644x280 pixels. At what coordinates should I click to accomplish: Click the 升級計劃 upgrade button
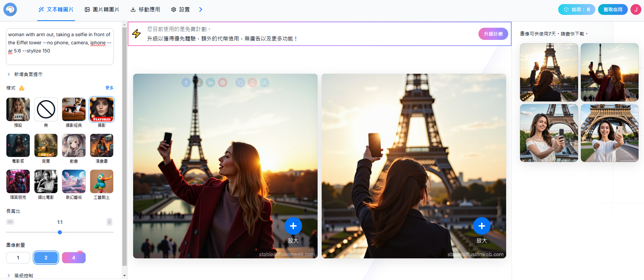click(493, 34)
